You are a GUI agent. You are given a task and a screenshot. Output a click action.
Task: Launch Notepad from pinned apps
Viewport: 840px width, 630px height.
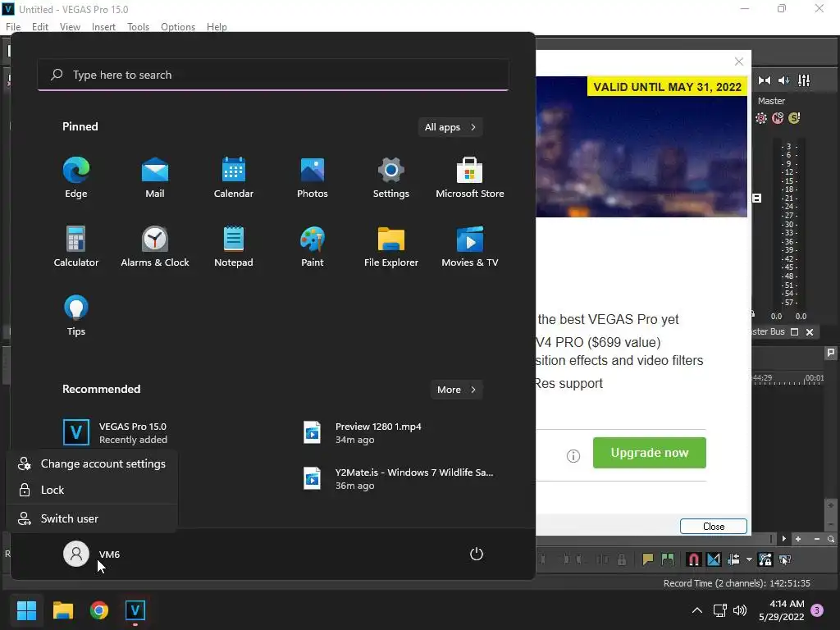[x=234, y=246]
